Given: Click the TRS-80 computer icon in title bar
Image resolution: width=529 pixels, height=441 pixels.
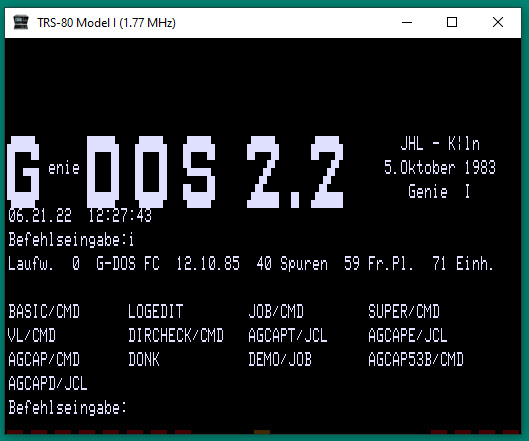Looking at the screenshot, I should click(21, 22).
